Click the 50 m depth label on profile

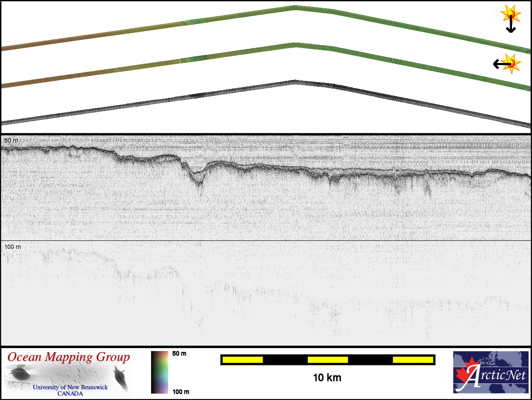pos(10,140)
